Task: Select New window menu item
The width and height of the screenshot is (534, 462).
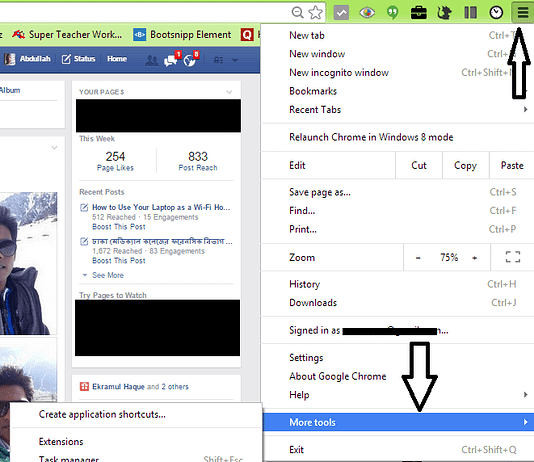Action: 398,54
